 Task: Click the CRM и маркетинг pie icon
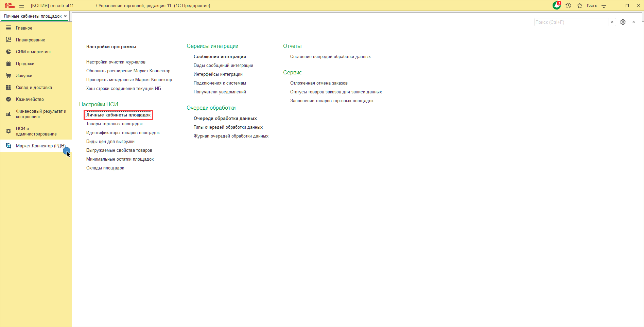click(8, 52)
